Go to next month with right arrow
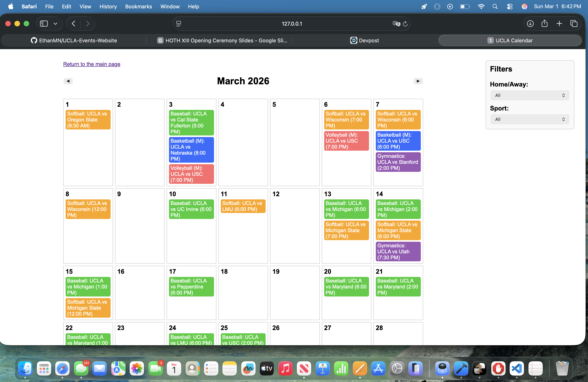 click(x=418, y=81)
